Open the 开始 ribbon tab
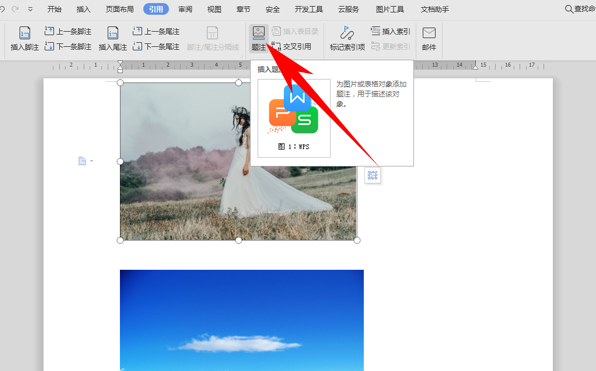The width and height of the screenshot is (596, 371). 54,9
